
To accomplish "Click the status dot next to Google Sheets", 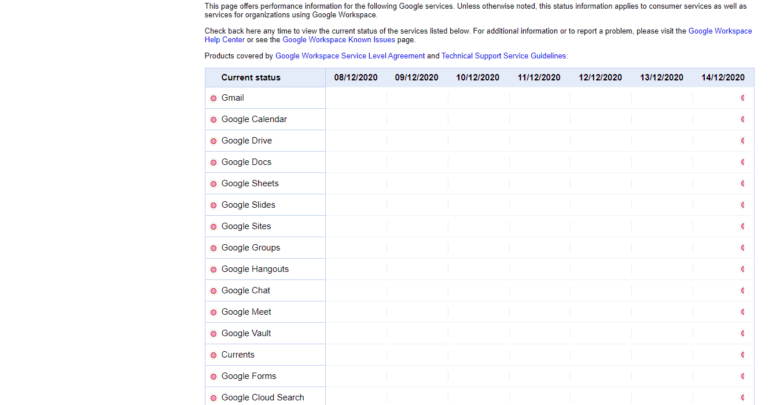I will pos(213,184).
